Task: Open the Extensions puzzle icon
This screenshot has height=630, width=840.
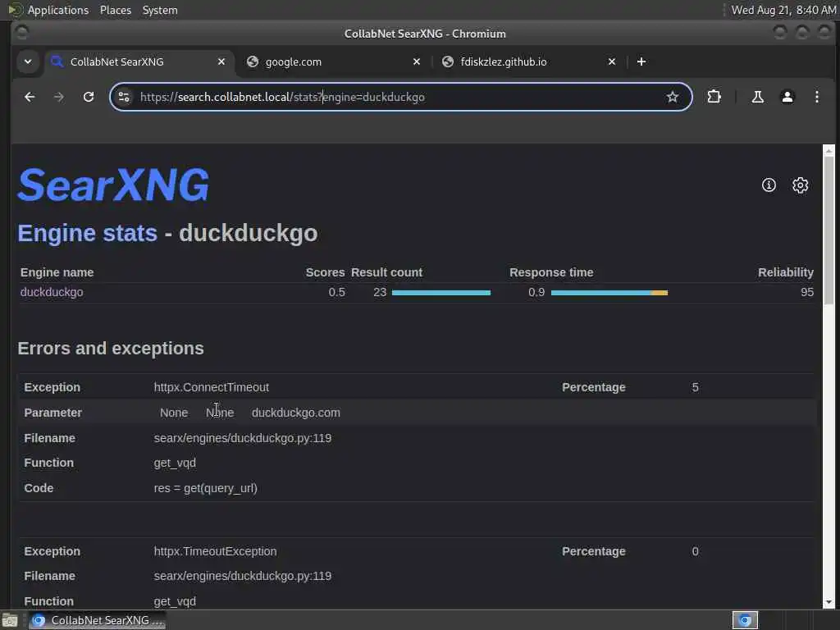Action: (714, 97)
